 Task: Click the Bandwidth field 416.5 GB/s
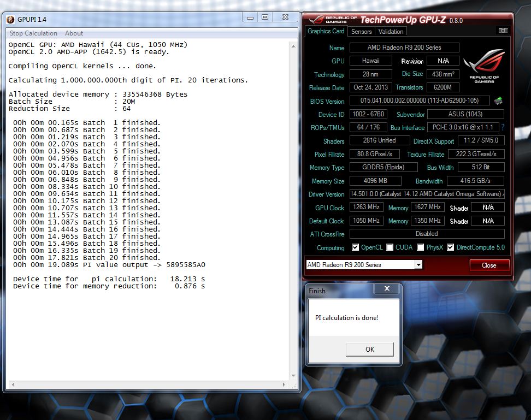click(x=475, y=181)
